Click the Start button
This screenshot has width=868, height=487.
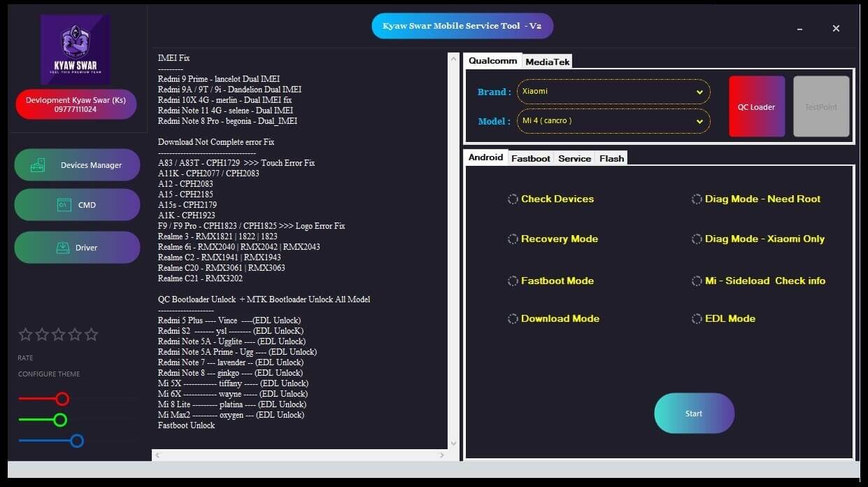694,414
